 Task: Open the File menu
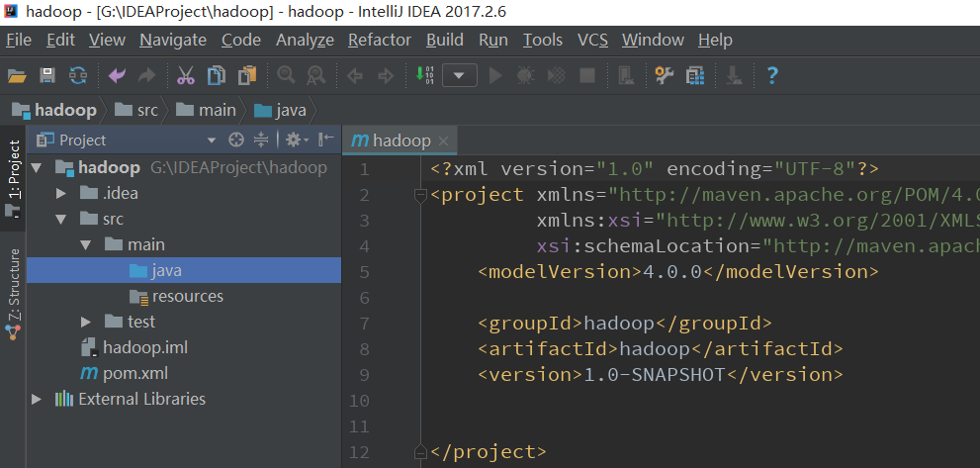click(18, 40)
